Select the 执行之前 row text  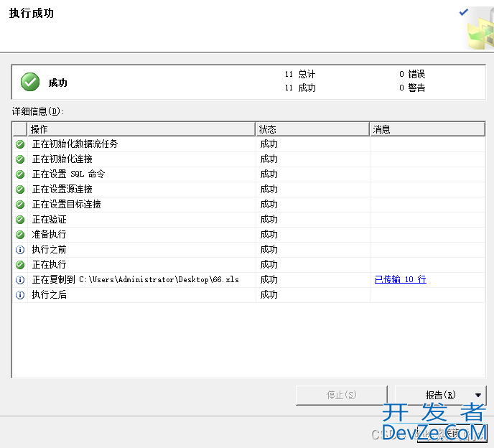point(49,250)
